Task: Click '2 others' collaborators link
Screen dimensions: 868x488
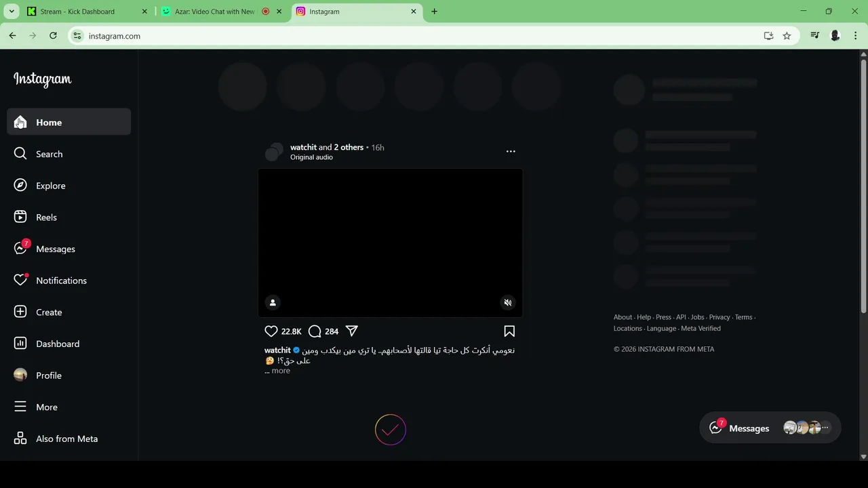Action: pyautogui.click(x=349, y=147)
